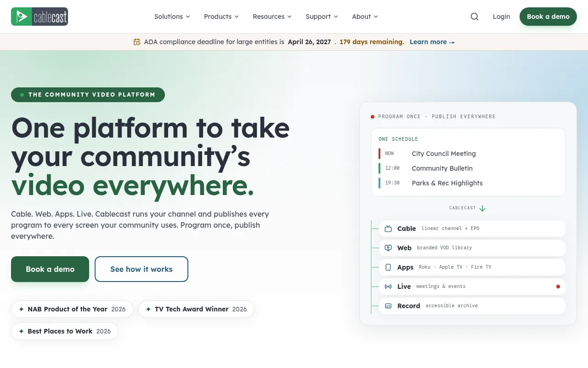Viewport: 588px width, 368px height.
Task: Click the captions icon beside Record
Action: click(388, 306)
